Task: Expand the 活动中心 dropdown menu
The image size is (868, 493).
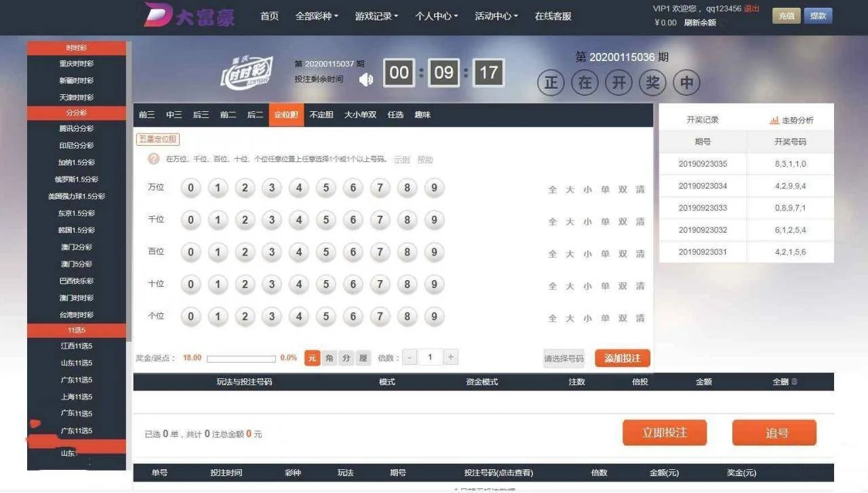Action: tap(496, 16)
